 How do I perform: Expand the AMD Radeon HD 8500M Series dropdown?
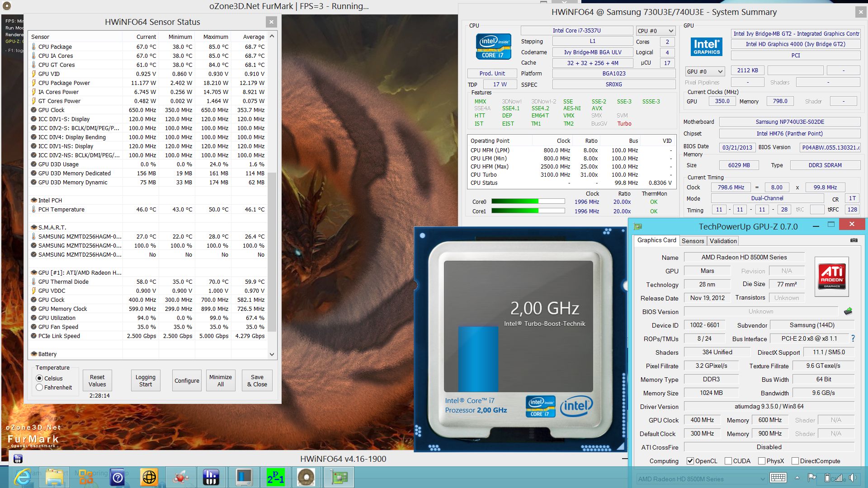[701, 479]
